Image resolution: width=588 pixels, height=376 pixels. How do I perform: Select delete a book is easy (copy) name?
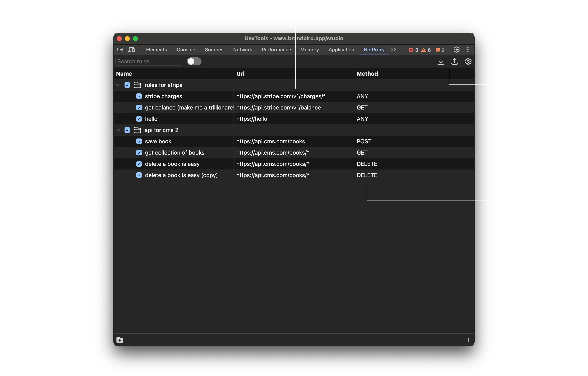pos(181,175)
